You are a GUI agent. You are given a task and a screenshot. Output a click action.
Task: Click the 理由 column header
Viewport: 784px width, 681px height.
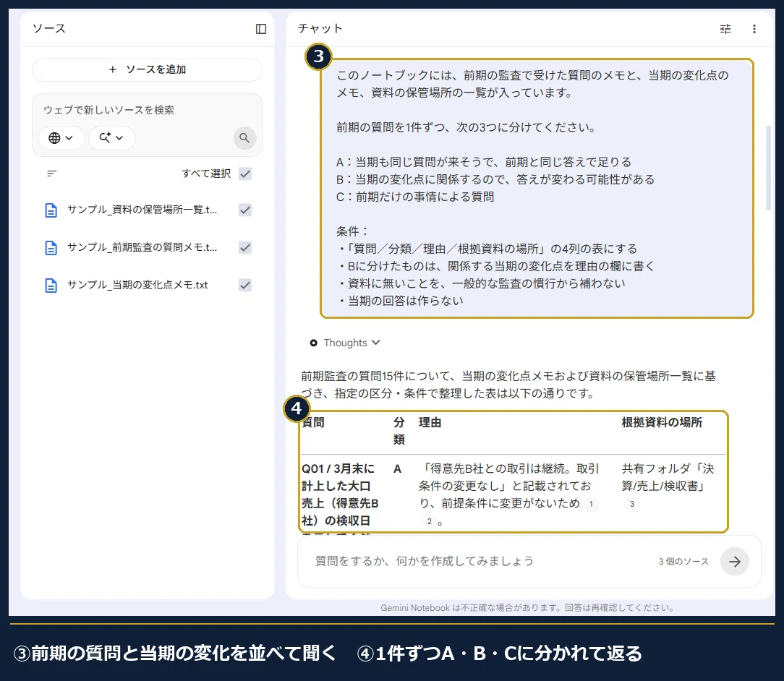(430, 423)
